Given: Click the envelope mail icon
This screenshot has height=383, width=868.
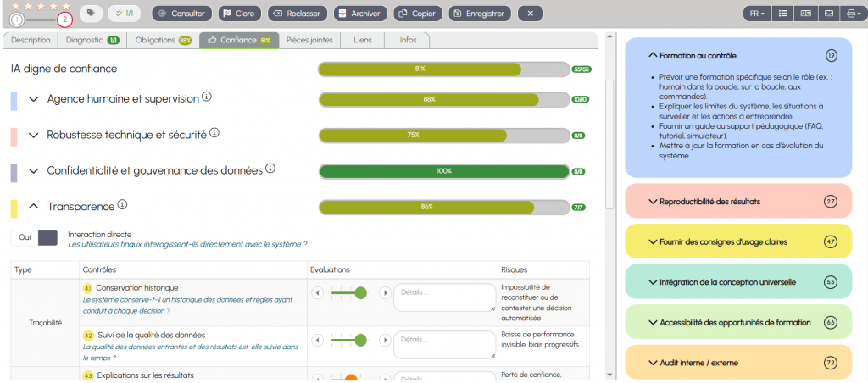Looking at the screenshot, I should [829, 14].
